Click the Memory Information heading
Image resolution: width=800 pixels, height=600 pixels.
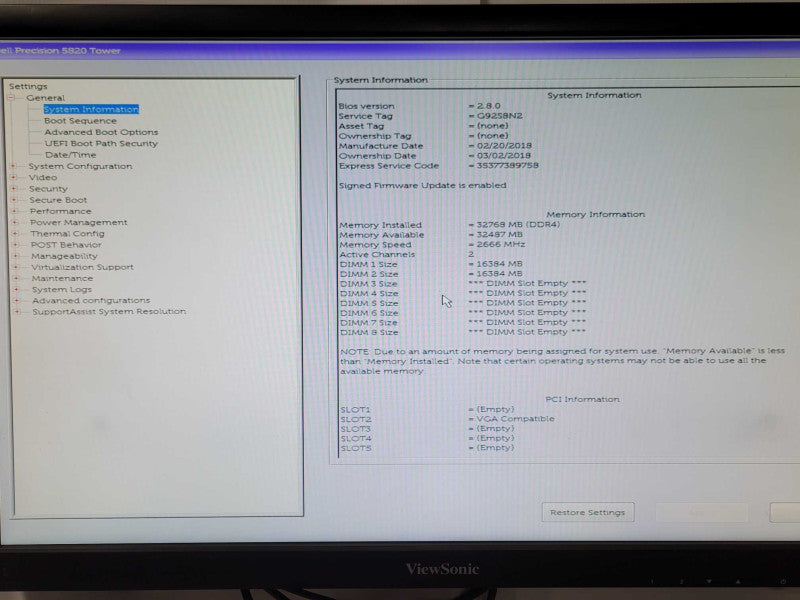pos(596,214)
